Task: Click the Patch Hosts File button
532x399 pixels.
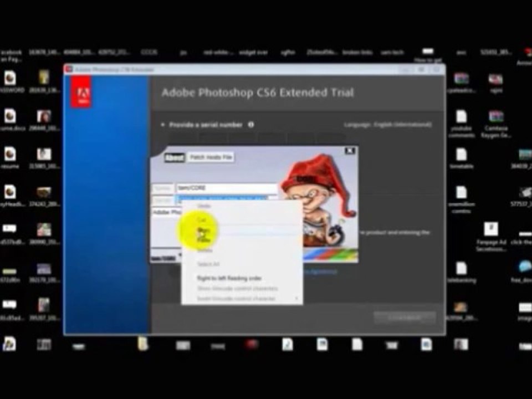Action: coord(211,157)
